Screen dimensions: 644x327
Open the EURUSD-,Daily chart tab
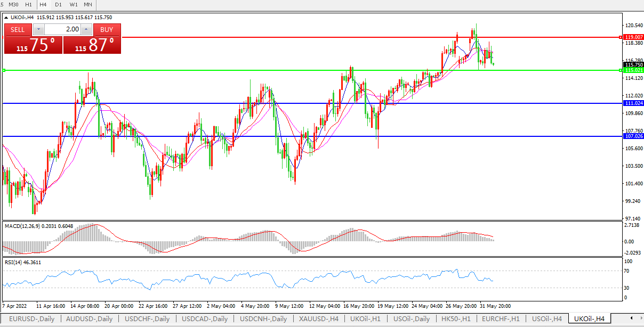point(30,319)
